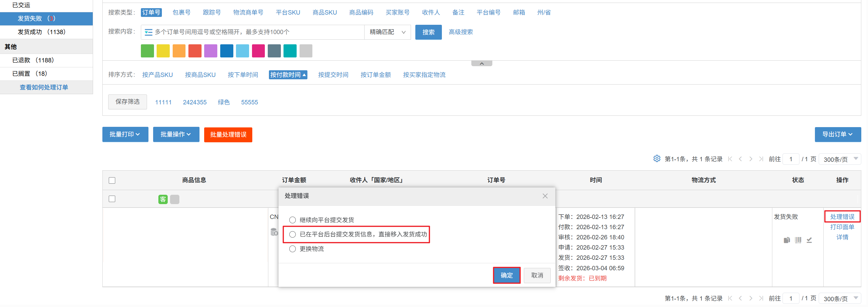Open table settings gear icon
Image resolution: width=868 pixels, height=307 pixels.
[656, 158]
